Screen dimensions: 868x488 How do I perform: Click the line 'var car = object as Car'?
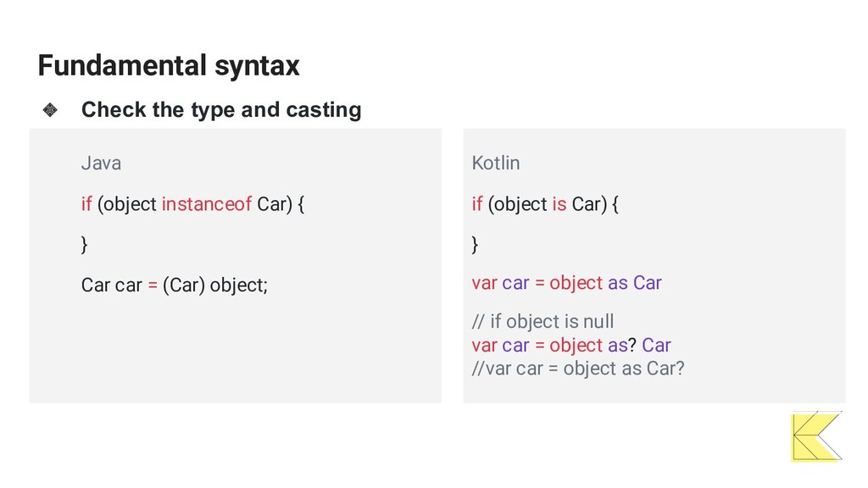pos(567,283)
